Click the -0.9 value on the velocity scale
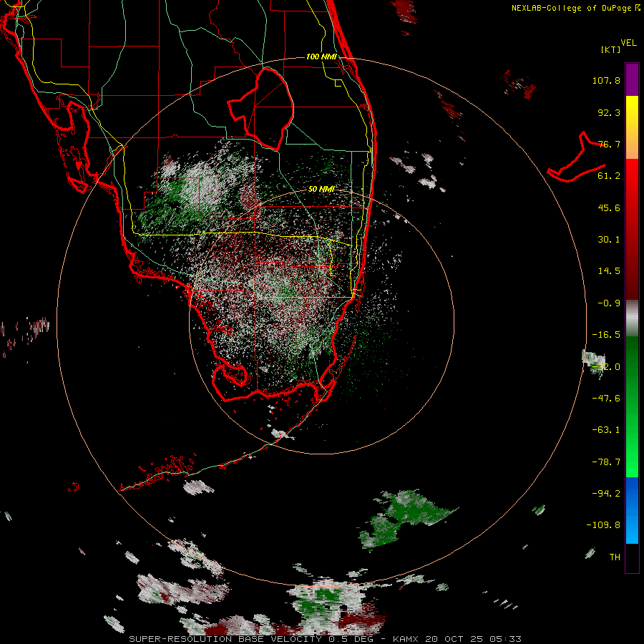The width and height of the screenshot is (644, 644). click(609, 303)
